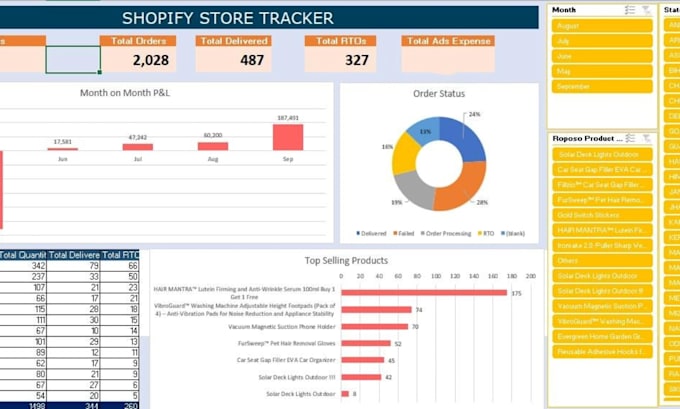Toggle multi-select on the Roposo Product slicer
The width and height of the screenshot is (680, 409).
click(630, 138)
